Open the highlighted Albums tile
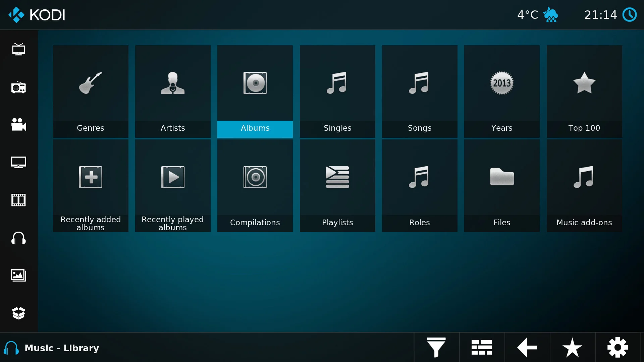The height and width of the screenshot is (362, 644). pos(255,91)
